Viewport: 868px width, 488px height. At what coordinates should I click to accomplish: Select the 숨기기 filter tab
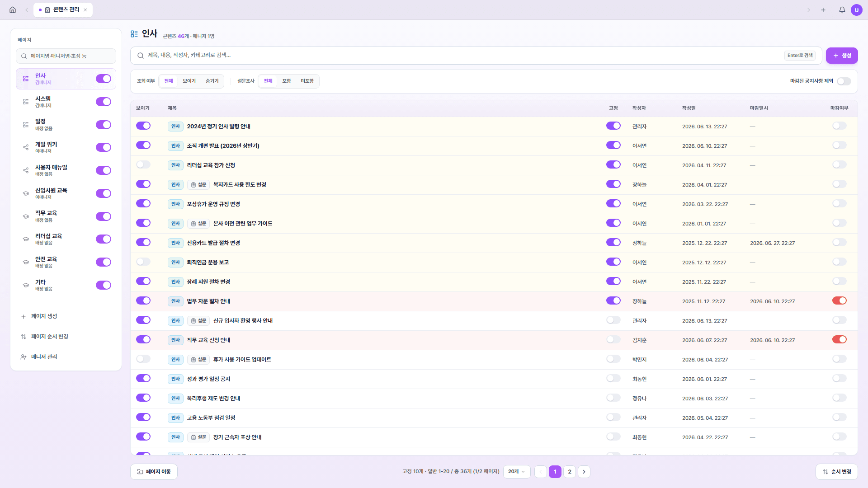[212, 81]
